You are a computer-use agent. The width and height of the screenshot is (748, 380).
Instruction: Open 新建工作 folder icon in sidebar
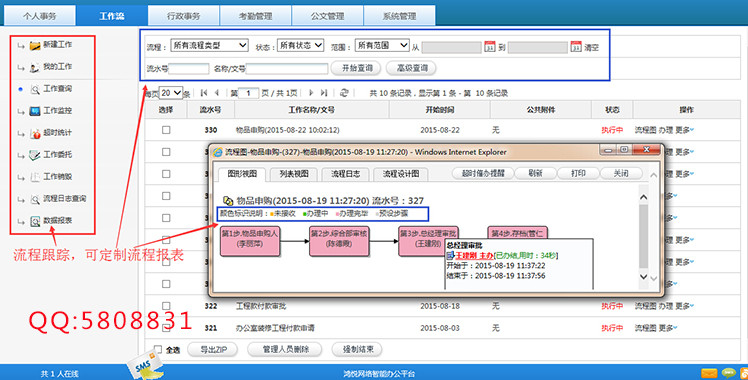[x=35, y=46]
